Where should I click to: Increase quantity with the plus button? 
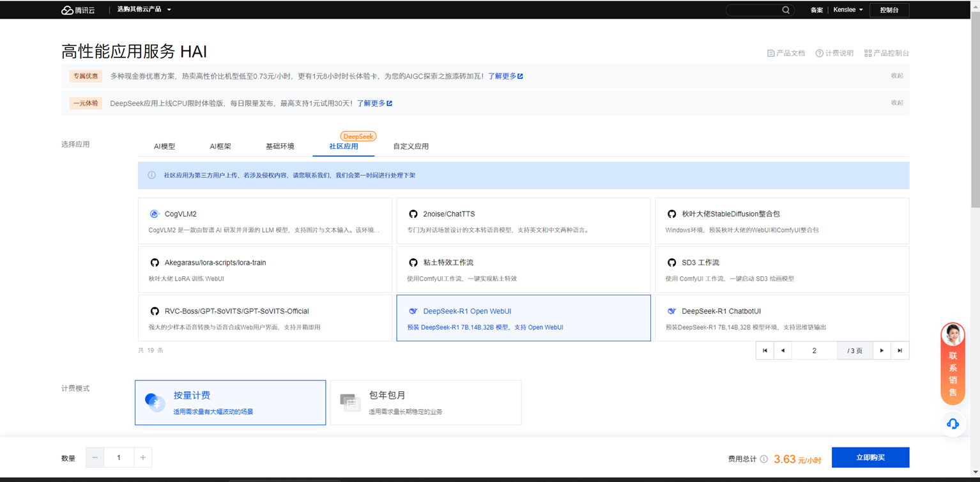pyautogui.click(x=143, y=458)
